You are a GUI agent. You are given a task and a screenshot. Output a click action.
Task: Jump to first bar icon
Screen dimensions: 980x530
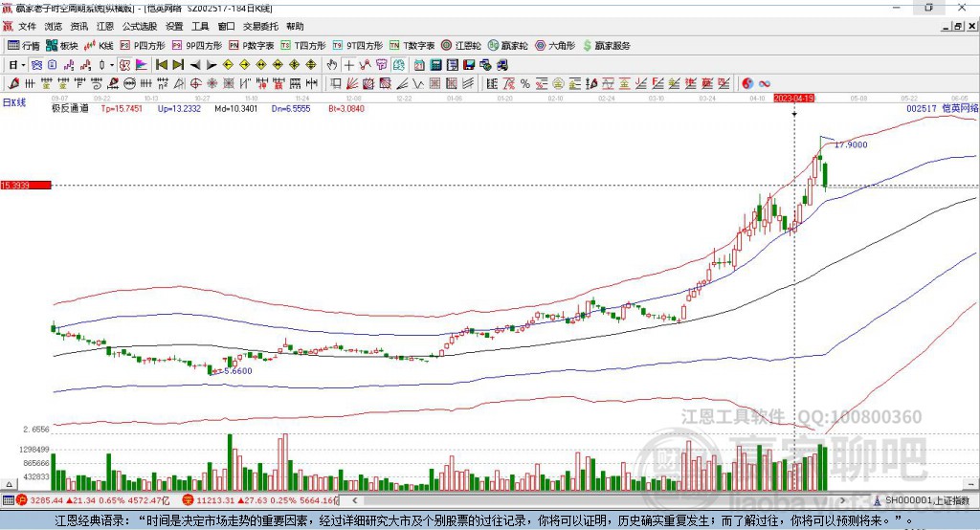161,65
